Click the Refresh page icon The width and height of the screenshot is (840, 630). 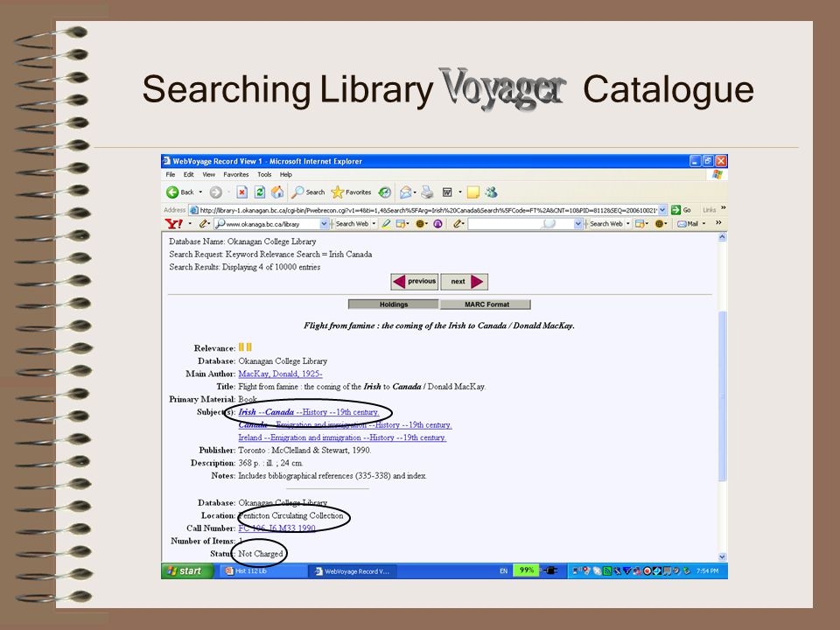coord(260,192)
